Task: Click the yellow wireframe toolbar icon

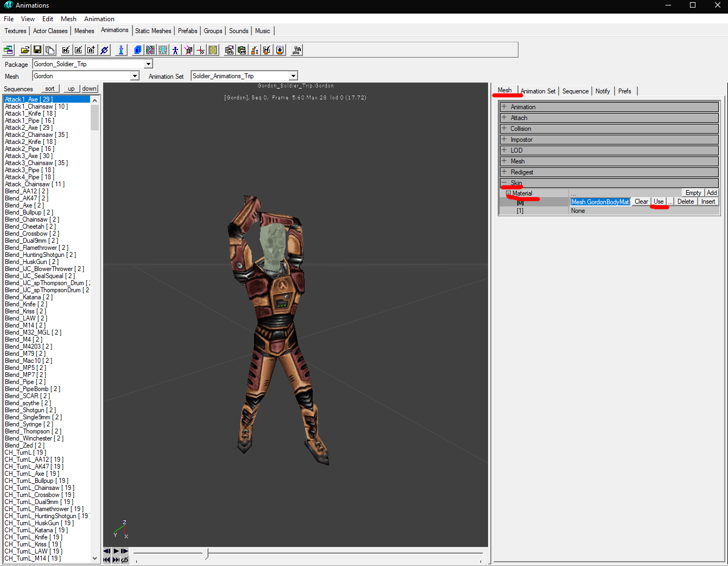Action: (213, 50)
